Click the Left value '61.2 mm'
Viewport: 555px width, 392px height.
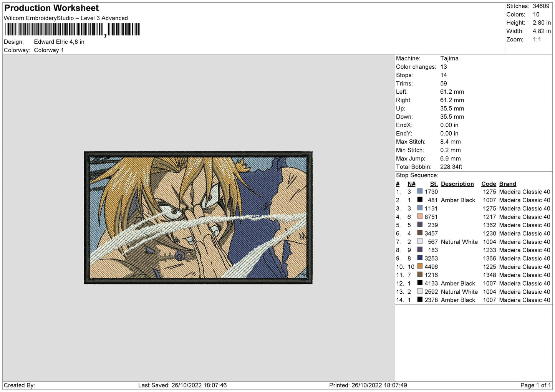click(x=452, y=92)
